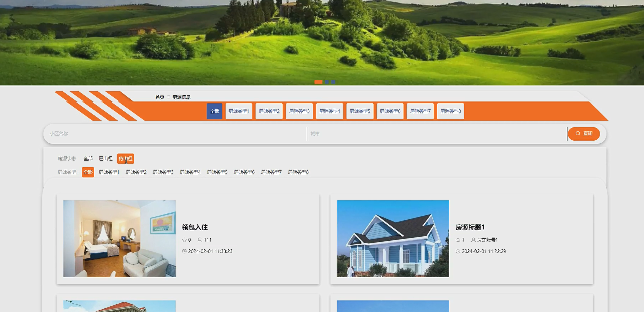Select the orange first carousel indicator
This screenshot has width=644, height=312.
(x=318, y=82)
